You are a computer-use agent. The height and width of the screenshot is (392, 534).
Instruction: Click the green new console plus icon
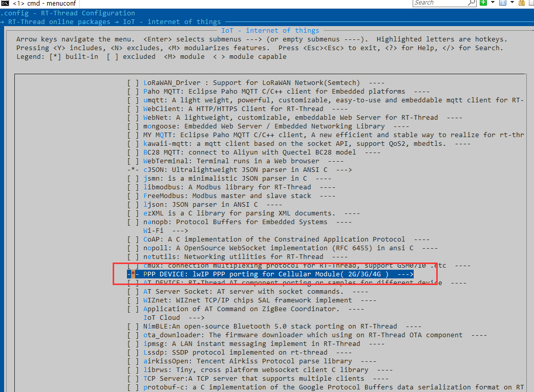484,3
